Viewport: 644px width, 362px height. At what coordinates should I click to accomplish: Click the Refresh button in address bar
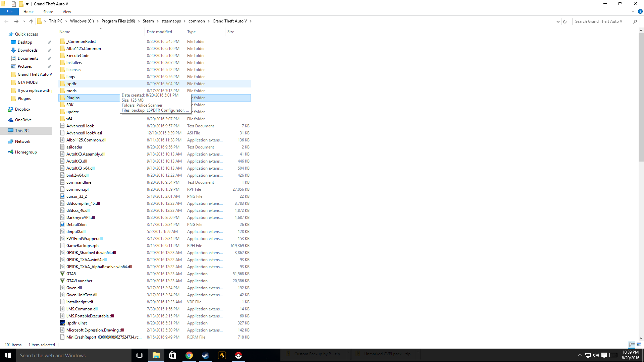pyautogui.click(x=565, y=21)
